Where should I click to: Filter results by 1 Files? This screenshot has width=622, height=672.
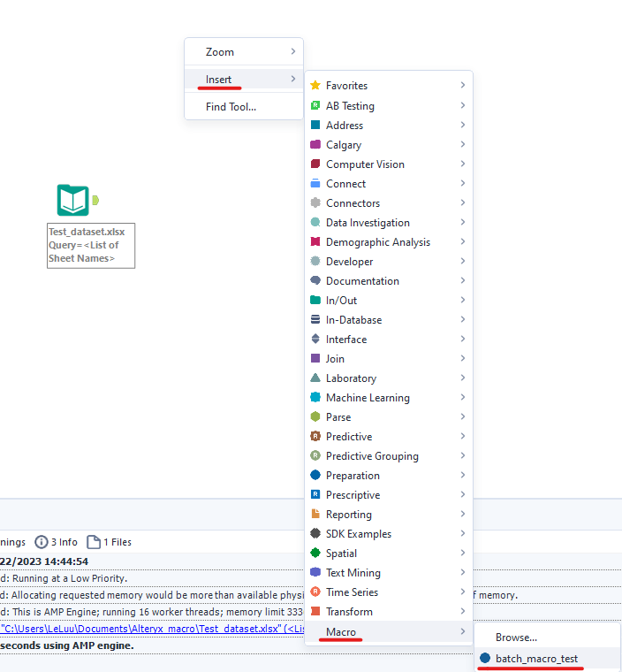110,542
